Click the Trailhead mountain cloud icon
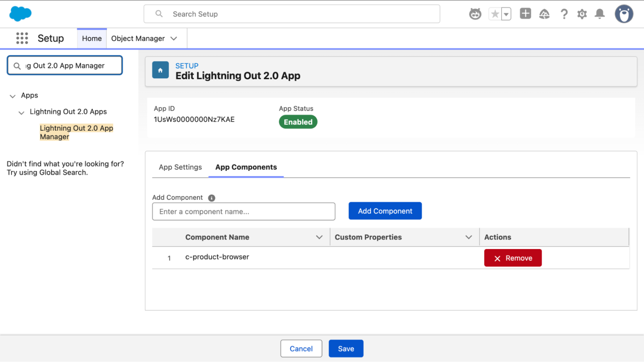The image size is (644, 362). tap(544, 14)
